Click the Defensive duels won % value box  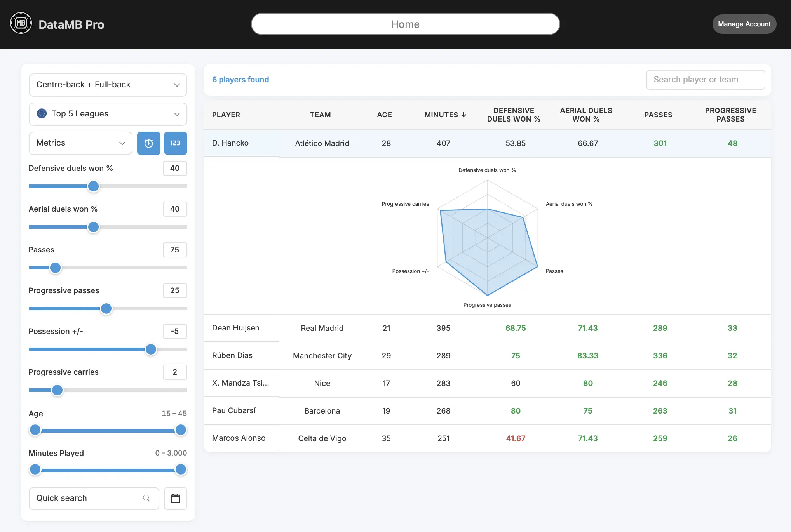coord(175,169)
